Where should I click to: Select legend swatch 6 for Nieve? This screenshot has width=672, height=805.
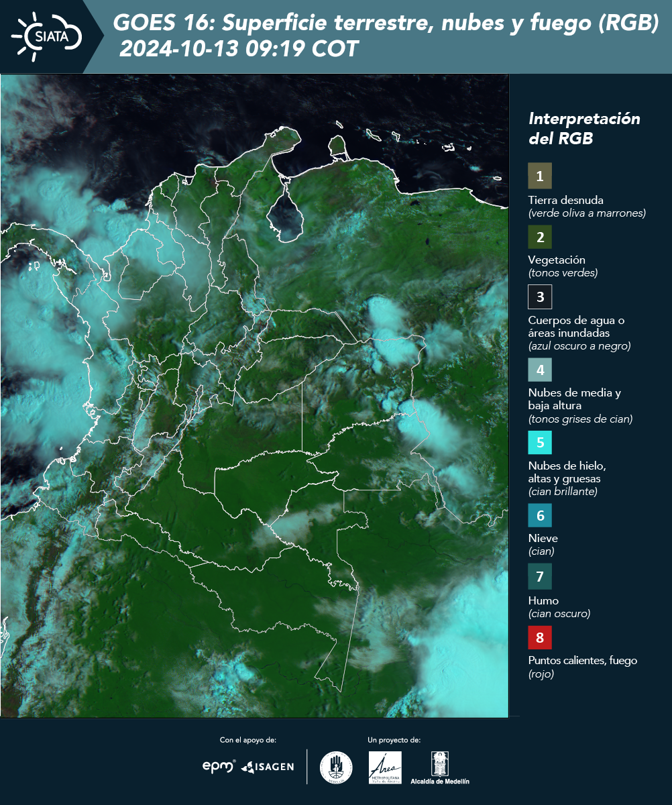point(540,516)
